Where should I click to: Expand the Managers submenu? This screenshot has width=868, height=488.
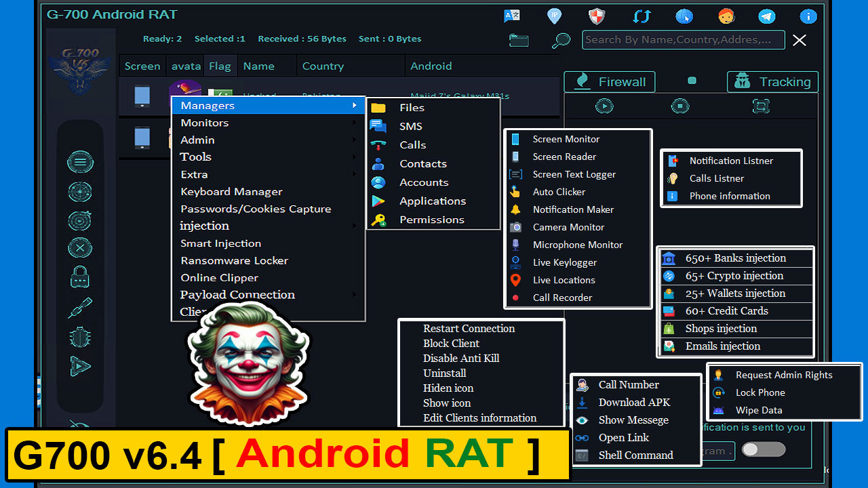208,105
